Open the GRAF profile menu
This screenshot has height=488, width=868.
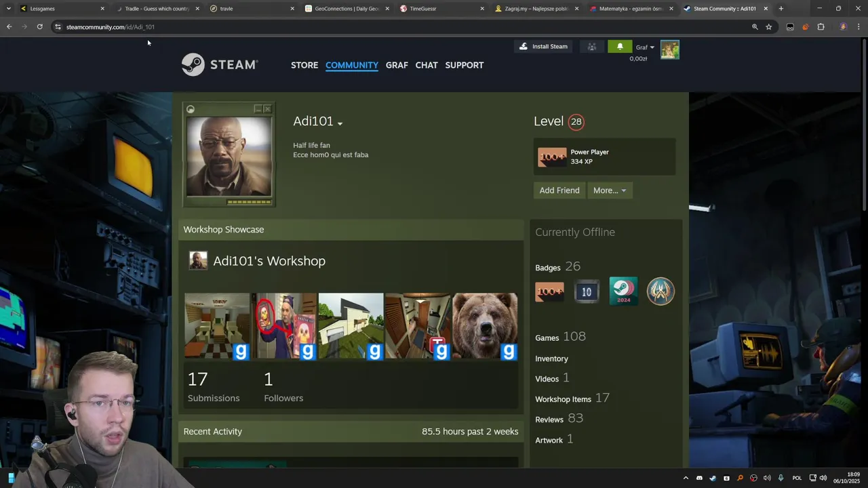tap(397, 65)
